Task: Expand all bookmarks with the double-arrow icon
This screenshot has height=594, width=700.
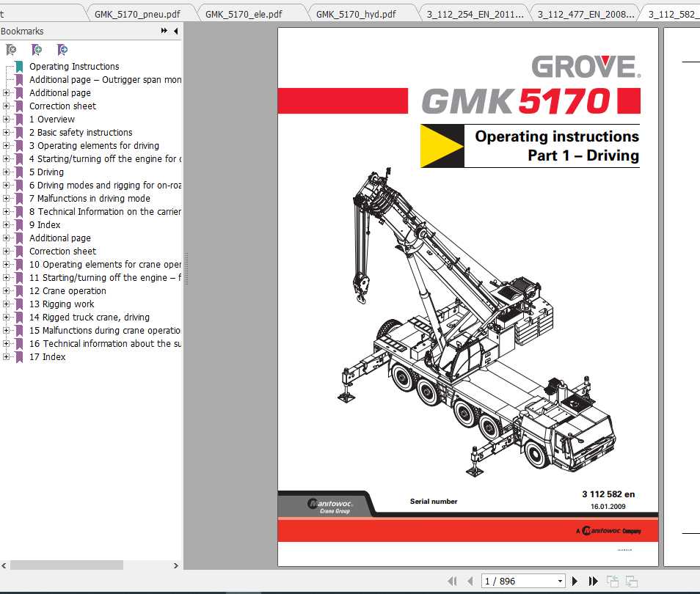Action: (164, 31)
